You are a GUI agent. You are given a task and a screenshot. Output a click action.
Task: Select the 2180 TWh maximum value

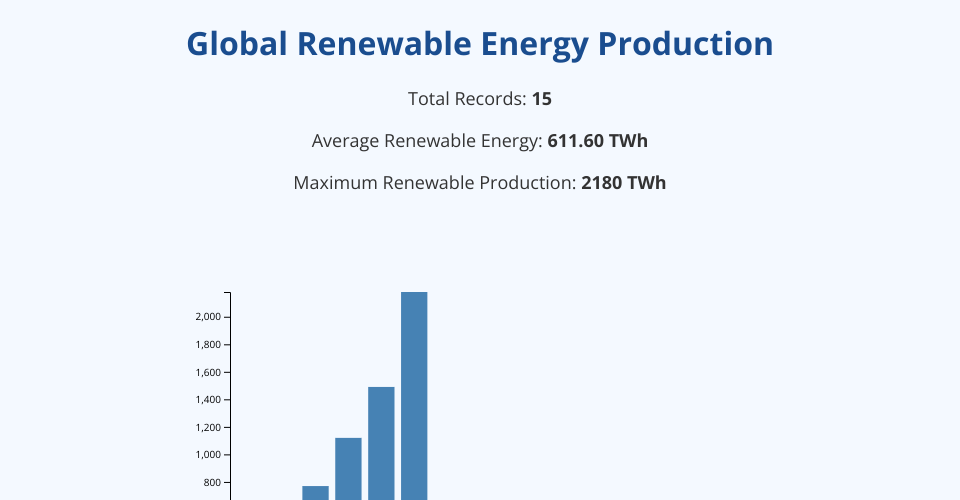[623, 183]
